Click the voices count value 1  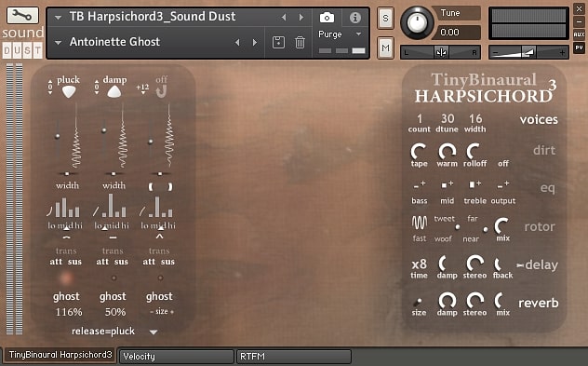tap(420, 119)
